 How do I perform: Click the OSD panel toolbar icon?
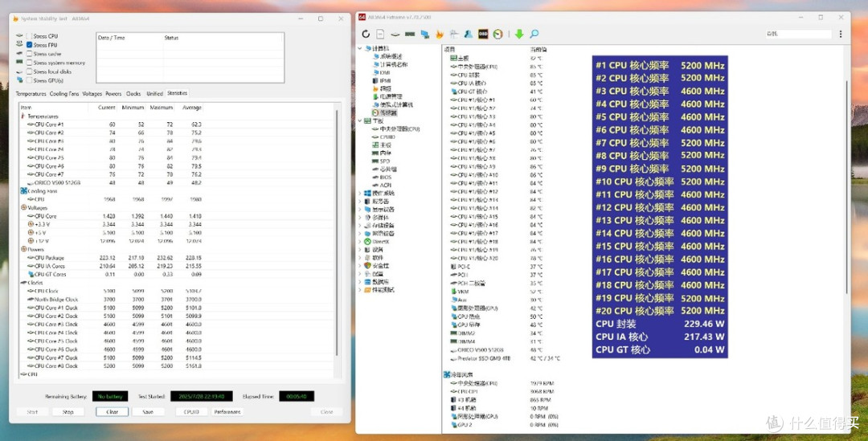(483, 35)
